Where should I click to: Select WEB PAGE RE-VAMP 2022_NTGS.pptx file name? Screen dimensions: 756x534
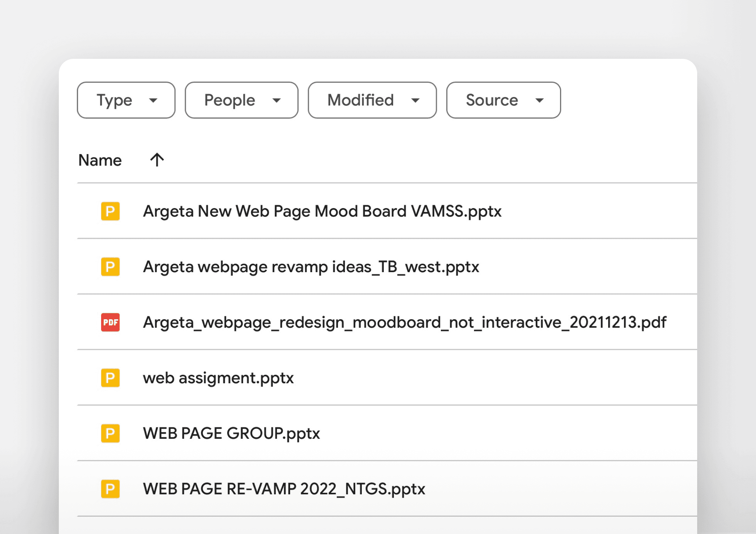point(284,489)
